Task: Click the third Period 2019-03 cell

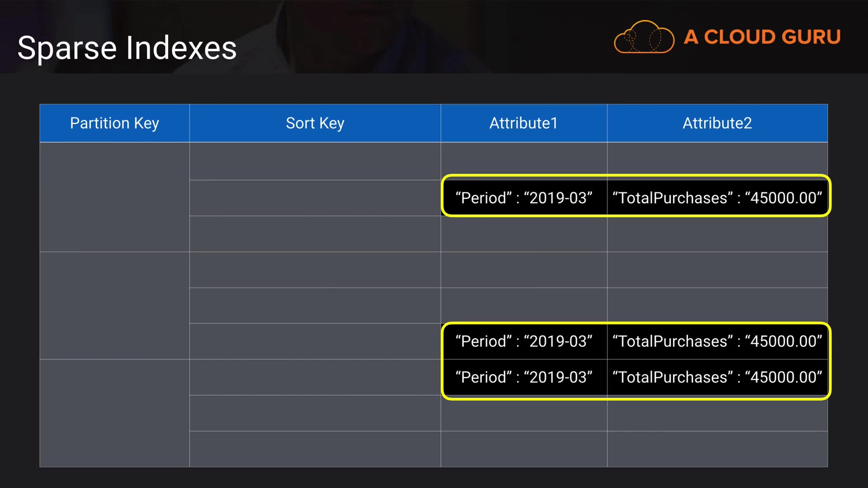Action: click(x=524, y=377)
